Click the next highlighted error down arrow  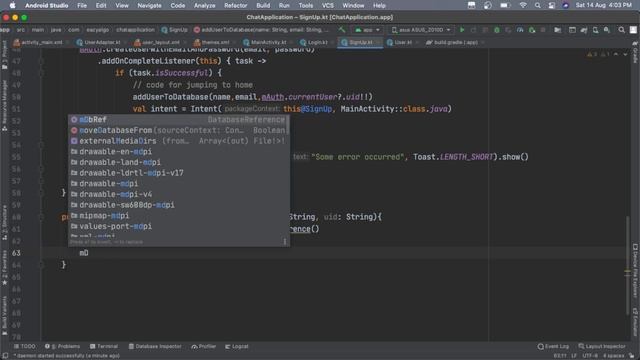point(625,54)
